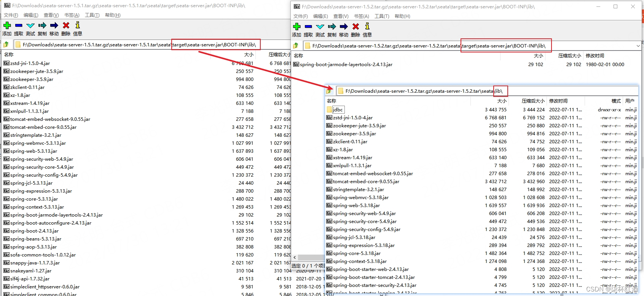Open the 文件(F) menu in the left window

pyautogui.click(x=11, y=15)
